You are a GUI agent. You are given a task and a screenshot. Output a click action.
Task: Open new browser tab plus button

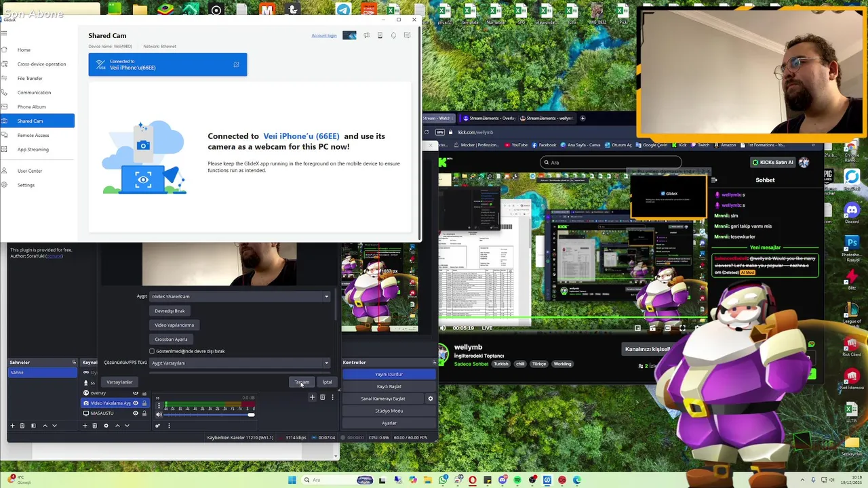pos(583,118)
